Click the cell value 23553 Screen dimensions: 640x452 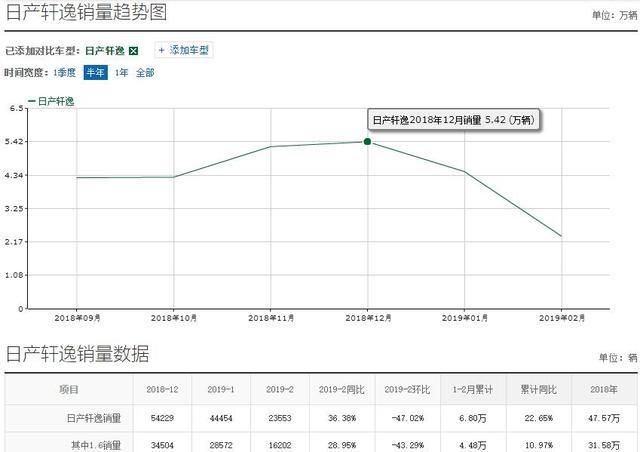click(x=280, y=418)
